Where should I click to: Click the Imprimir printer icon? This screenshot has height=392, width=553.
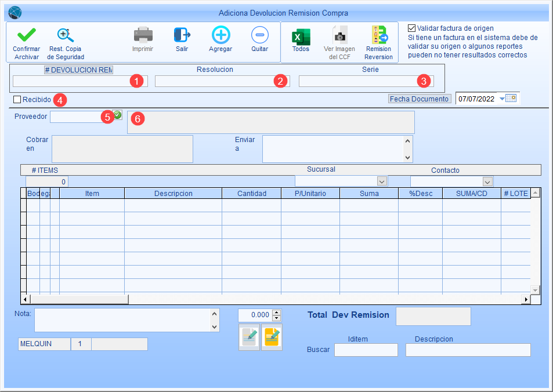click(x=143, y=35)
